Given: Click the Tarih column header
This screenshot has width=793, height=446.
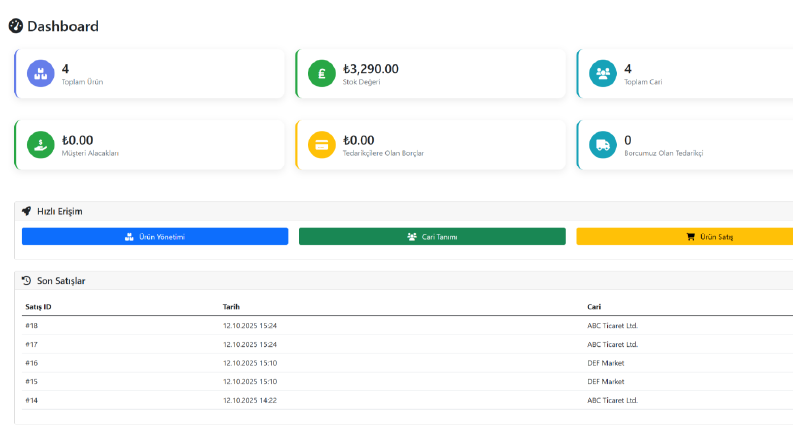Looking at the screenshot, I should point(231,307).
